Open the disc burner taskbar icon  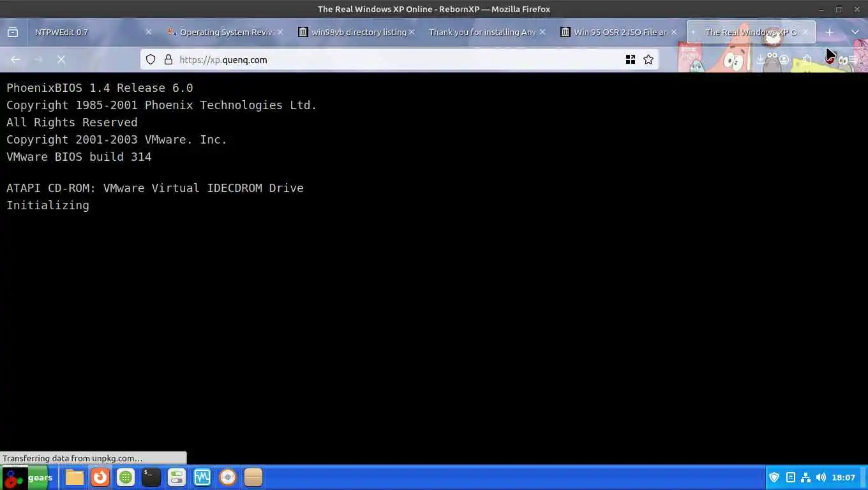[x=228, y=477]
